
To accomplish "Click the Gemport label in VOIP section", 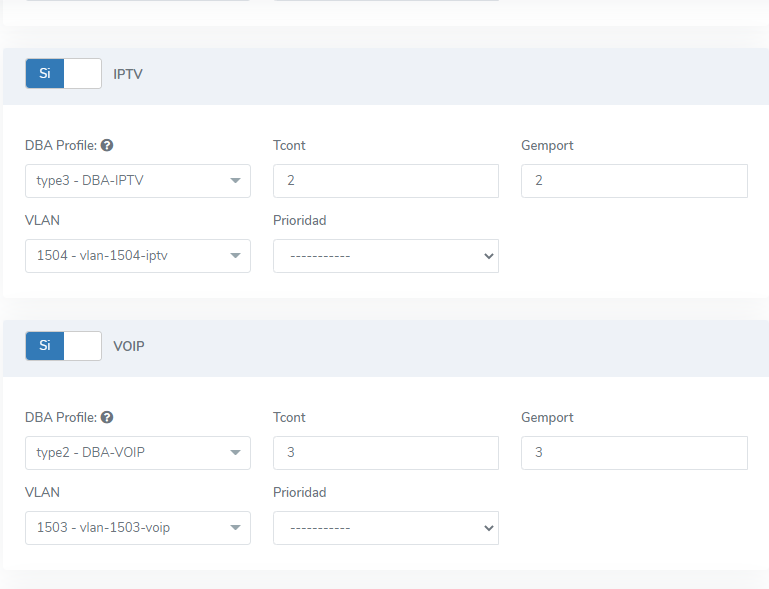I will 547,418.
